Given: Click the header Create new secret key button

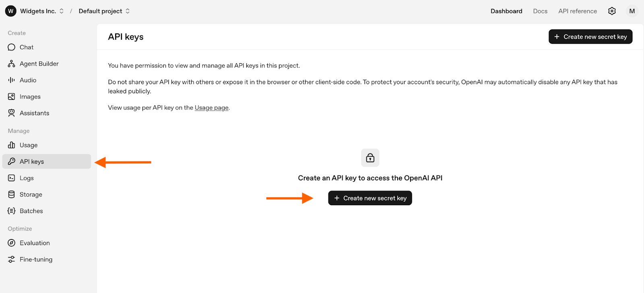Looking at the screenshot, I should tap(590, 37).
